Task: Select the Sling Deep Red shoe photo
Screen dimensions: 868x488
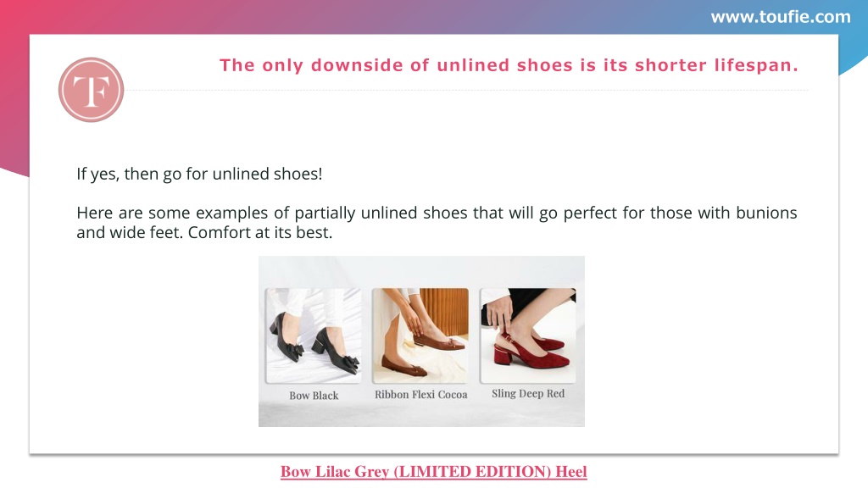Action: (528, 335)
